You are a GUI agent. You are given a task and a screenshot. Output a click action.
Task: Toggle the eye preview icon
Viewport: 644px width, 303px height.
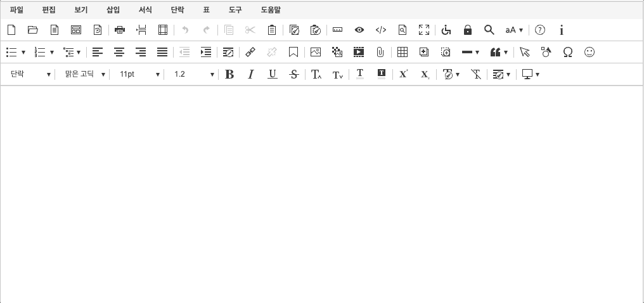[x=359, y=30]
